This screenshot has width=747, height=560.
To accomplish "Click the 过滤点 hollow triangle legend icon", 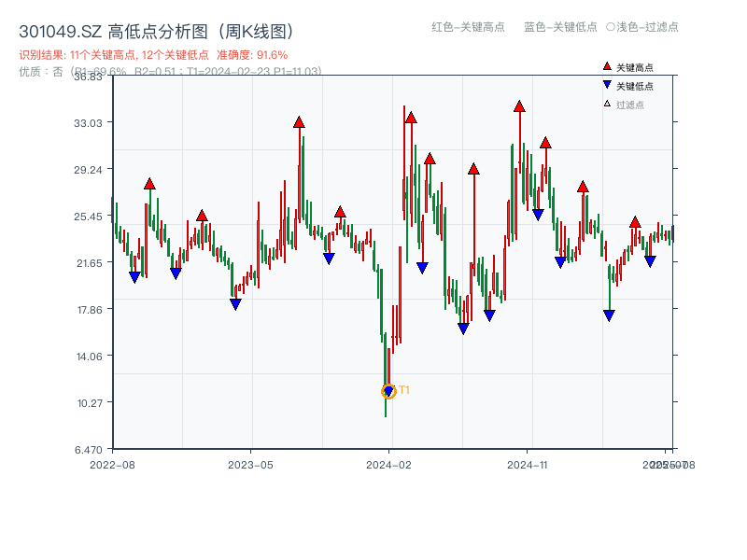I will pos(607,103).
